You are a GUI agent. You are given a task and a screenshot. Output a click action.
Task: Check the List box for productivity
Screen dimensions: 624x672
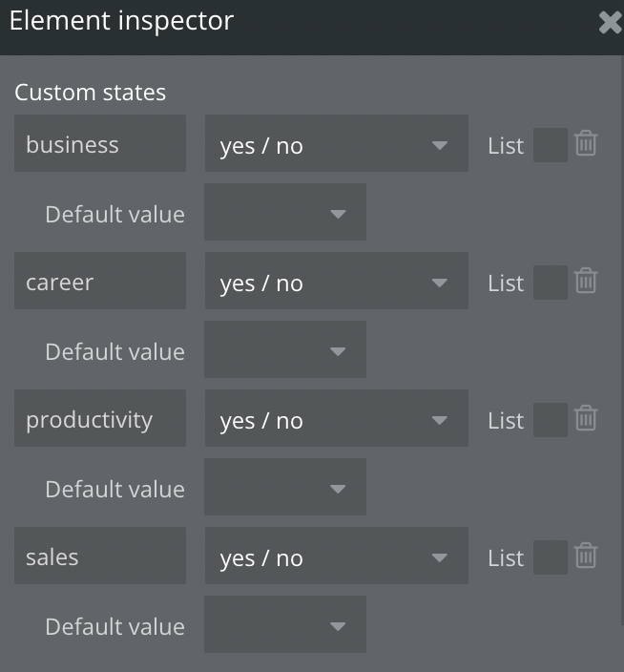(550, 420)
